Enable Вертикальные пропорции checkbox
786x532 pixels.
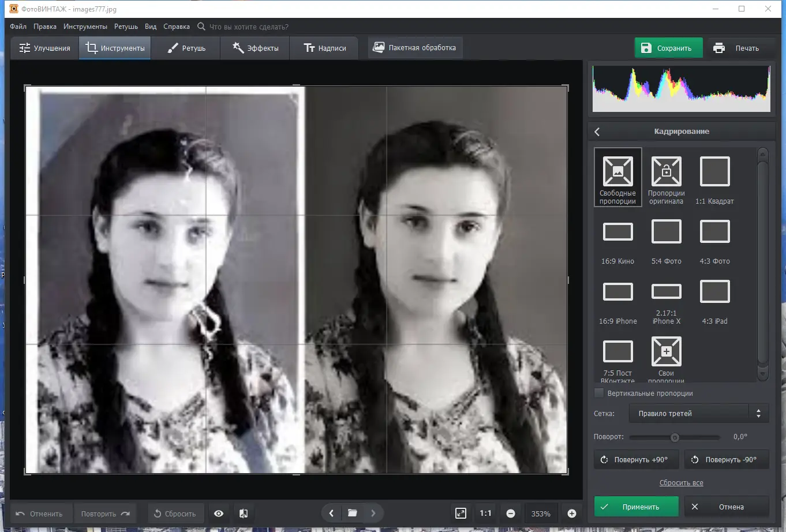click(599, 393)
